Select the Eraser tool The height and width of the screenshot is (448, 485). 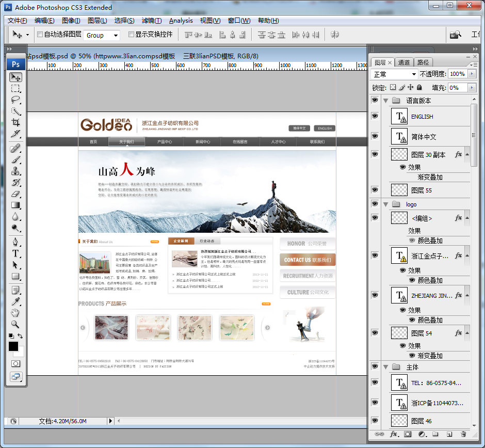(x=15, y=194)
